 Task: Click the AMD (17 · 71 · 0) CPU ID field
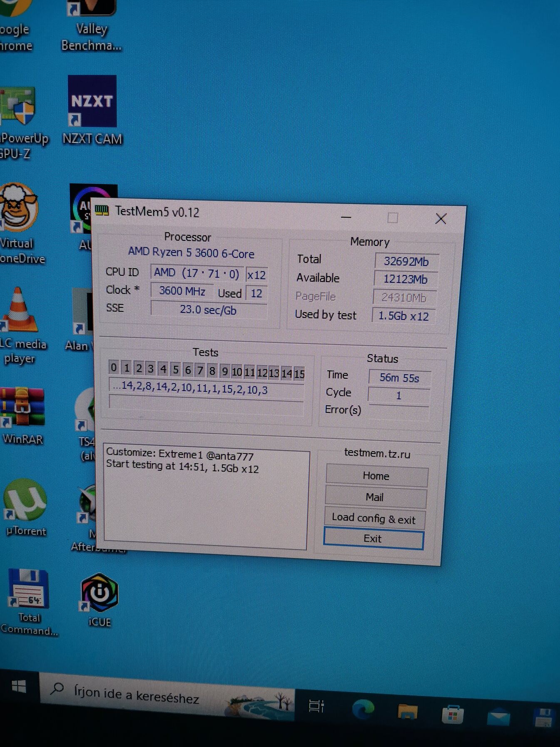[197, 273]
